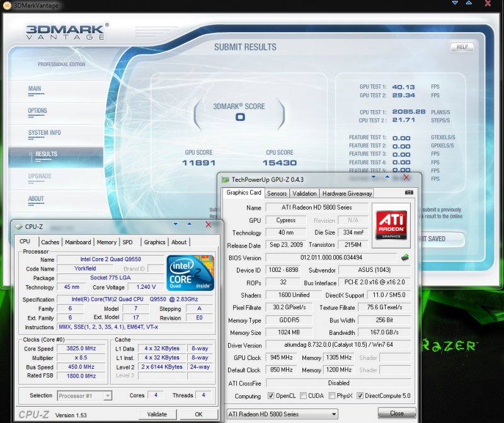Click the Intel Core 2 Quad logo in CPU-Z
The height and width of the screenshot is (423, 504).
(x=190, y=273)
